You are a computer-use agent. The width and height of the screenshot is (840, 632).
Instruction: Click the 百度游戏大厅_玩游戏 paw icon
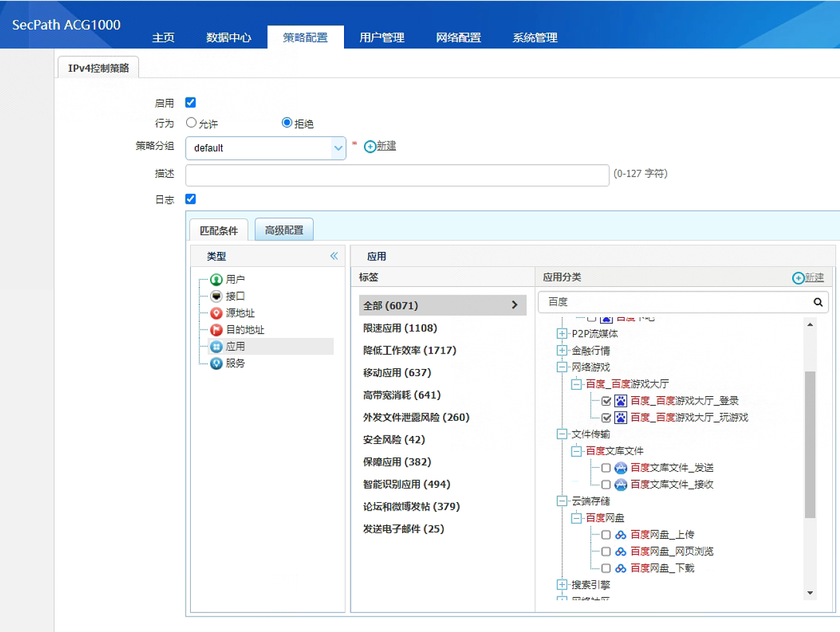click(x=621, y=417)
